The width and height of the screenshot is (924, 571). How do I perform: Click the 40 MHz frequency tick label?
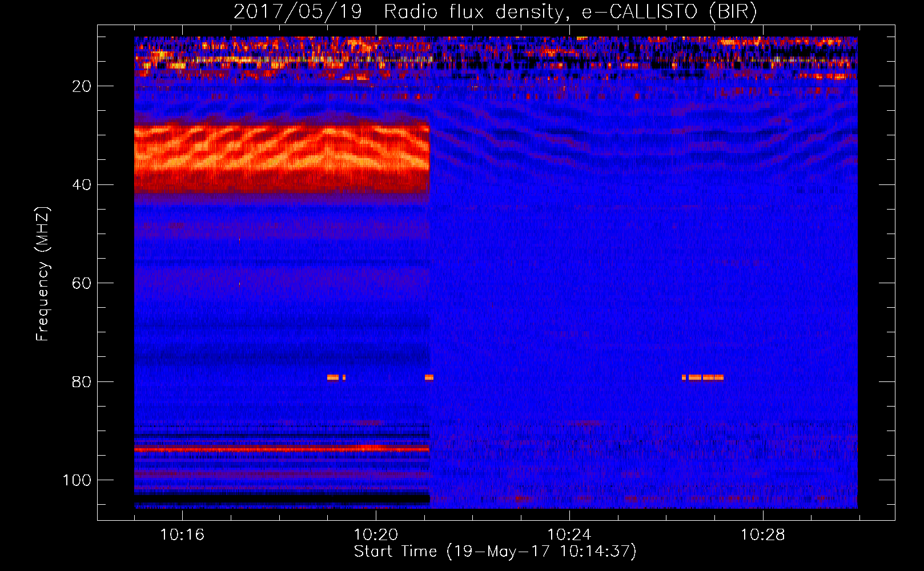tap(82, 185)
